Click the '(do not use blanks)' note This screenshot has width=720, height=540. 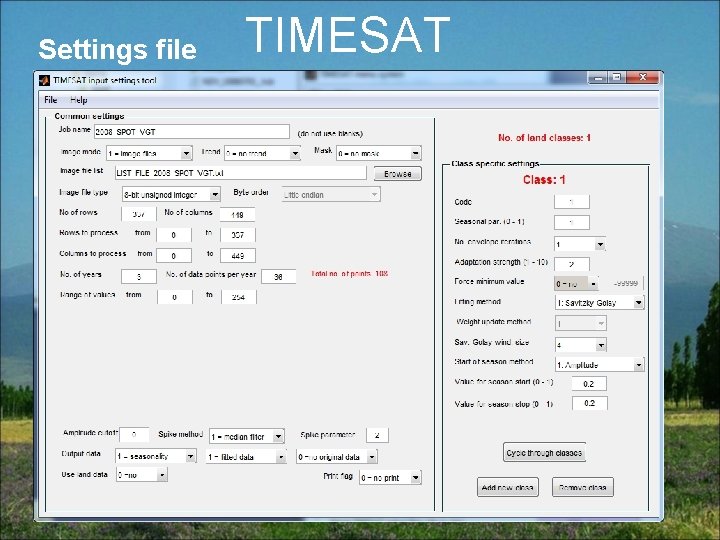click(330, 134)
